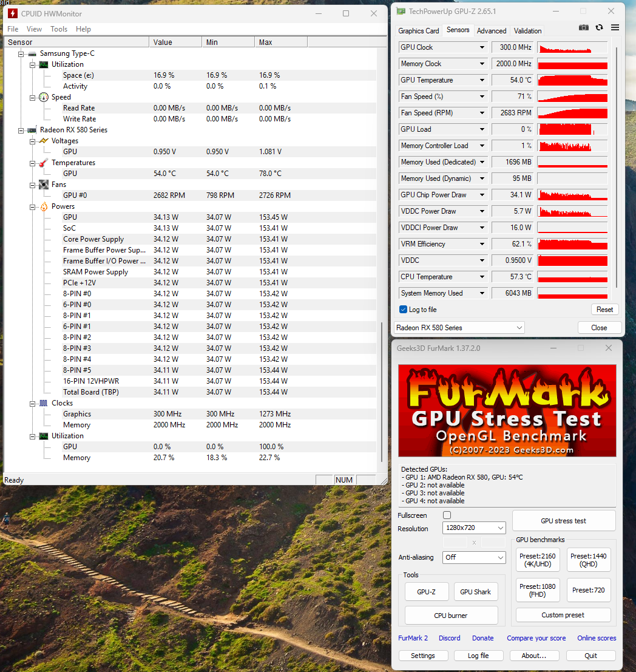Launch the CPU burner tool
Image resolution: width=636 pixels, height=672 pixels.
[x=451, y=616]
